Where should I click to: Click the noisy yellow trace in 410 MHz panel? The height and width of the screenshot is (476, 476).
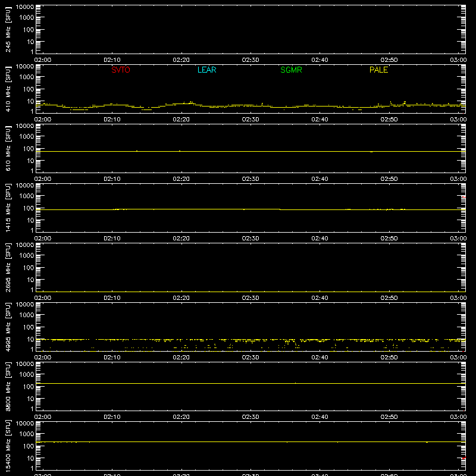pos(250,106)
